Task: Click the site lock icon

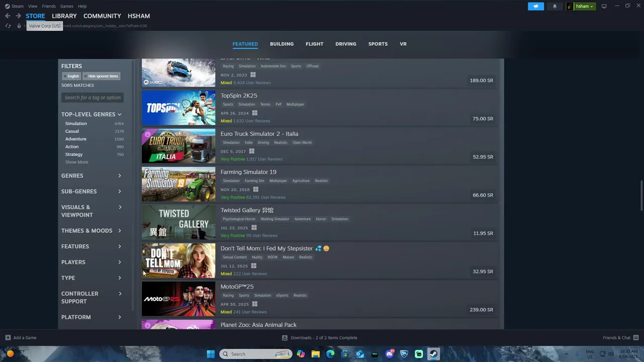Action: 19,26
